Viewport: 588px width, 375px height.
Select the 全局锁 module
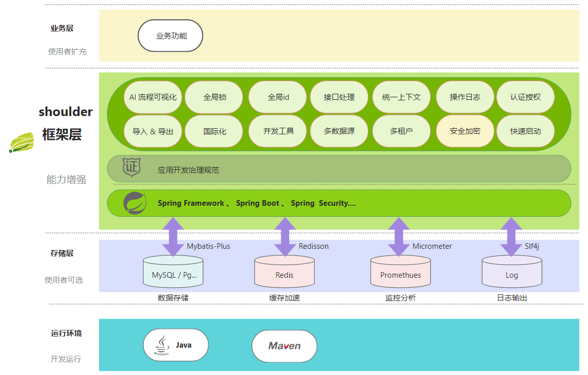215,97
